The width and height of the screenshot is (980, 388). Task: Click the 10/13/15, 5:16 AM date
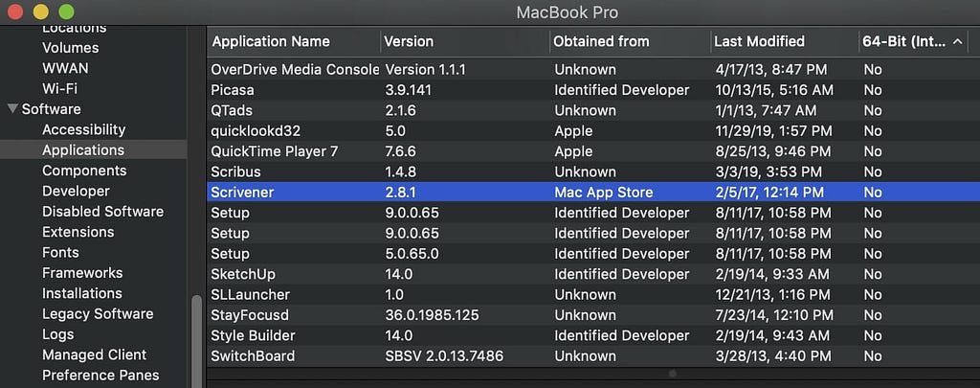coord(774,90)
